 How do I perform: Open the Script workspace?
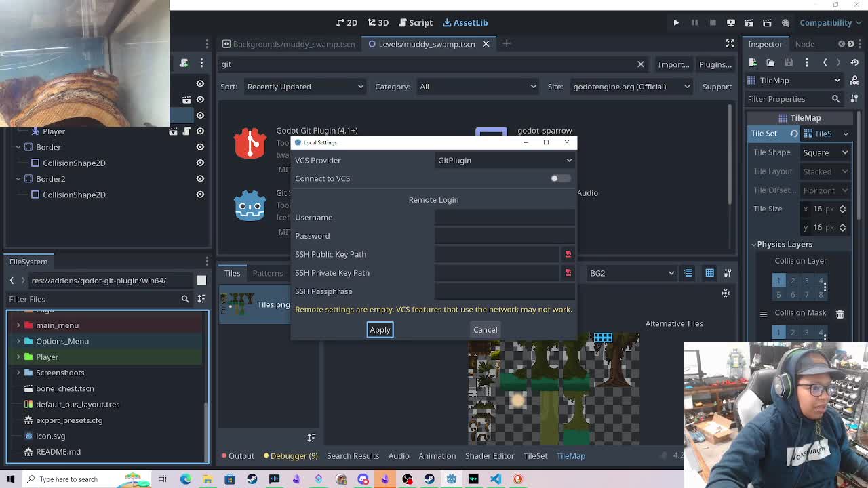tap(414, 22)
